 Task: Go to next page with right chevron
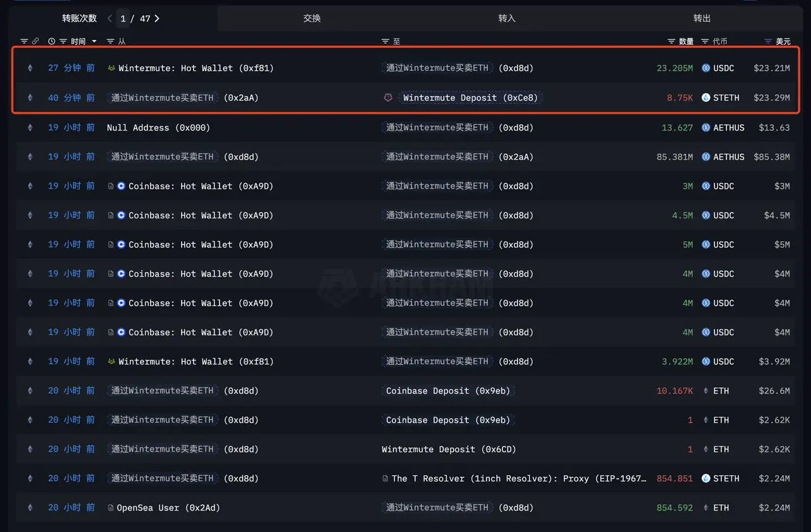point(157,18)
